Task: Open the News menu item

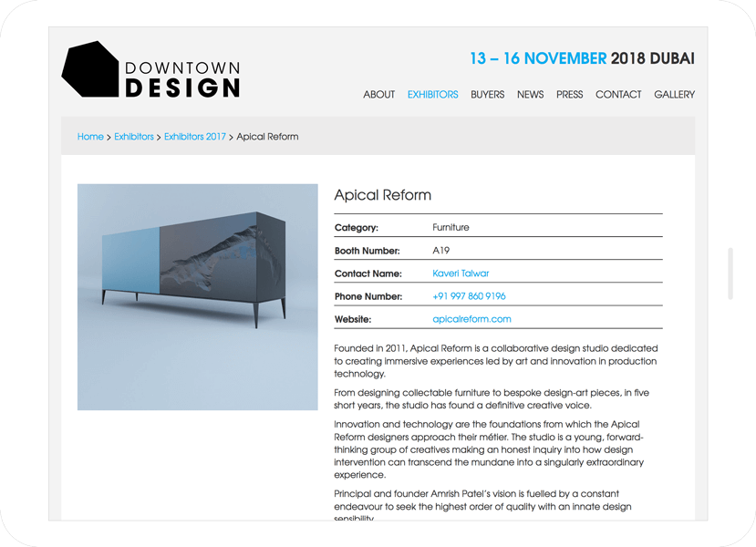Action: (531, 95)
